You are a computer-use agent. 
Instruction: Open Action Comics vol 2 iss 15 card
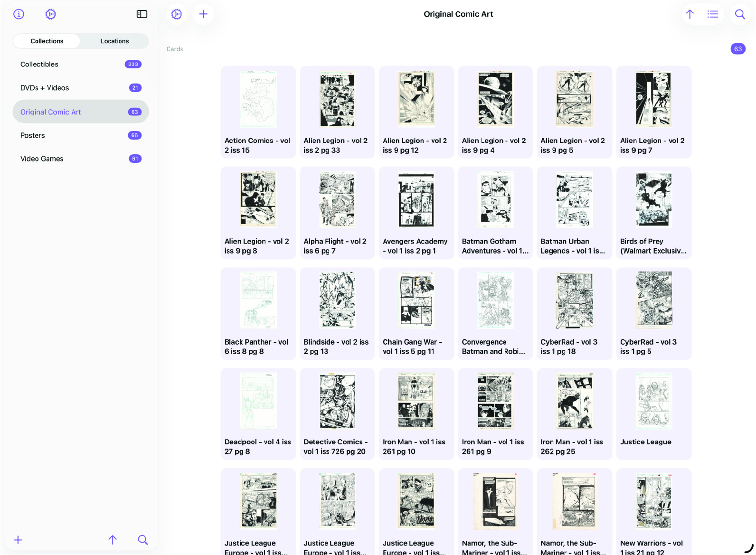[258, 112]
